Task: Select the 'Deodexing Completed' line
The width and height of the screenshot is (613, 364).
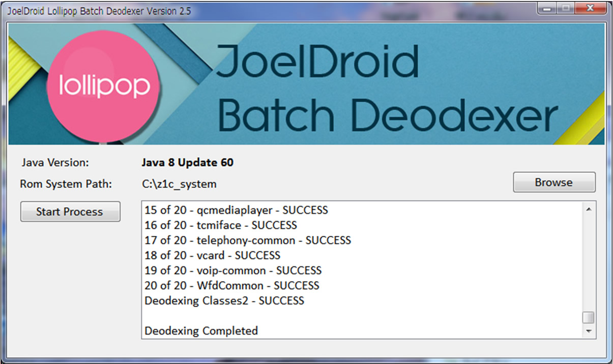Action: click(201, 331)
